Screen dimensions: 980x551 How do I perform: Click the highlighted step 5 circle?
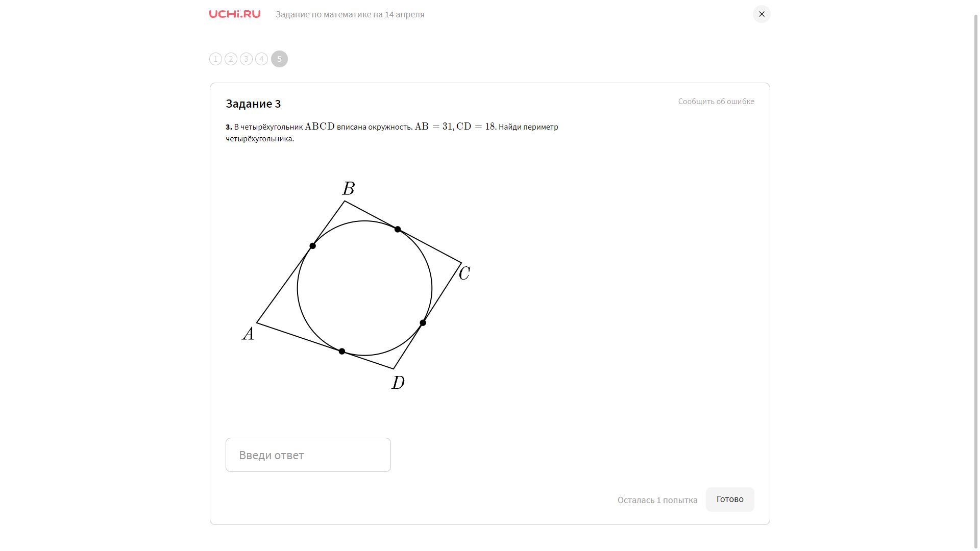[x=279, y=59]
